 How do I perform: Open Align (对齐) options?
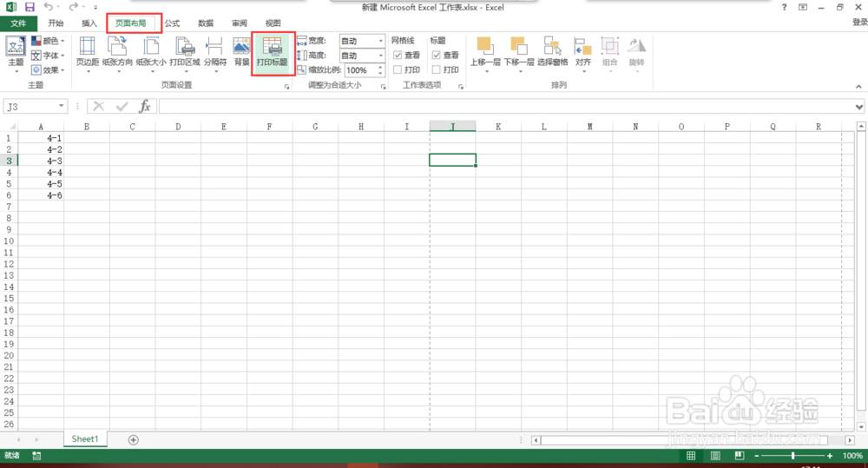583,53
